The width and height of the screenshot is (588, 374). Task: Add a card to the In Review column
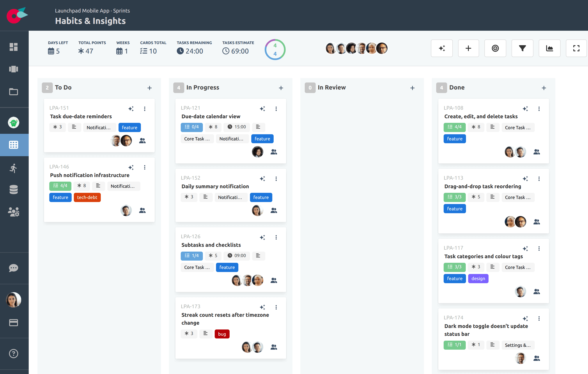[x=412, y=88]
